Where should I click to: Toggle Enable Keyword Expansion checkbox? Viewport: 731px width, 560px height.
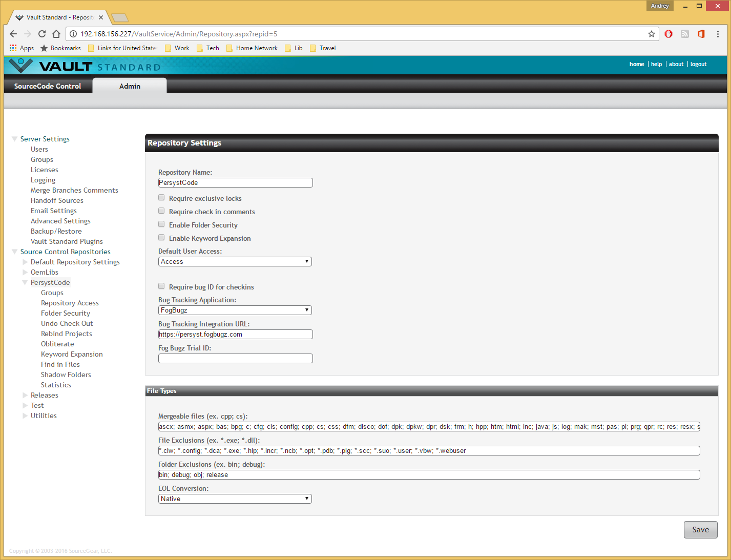[x=161, y=238]
